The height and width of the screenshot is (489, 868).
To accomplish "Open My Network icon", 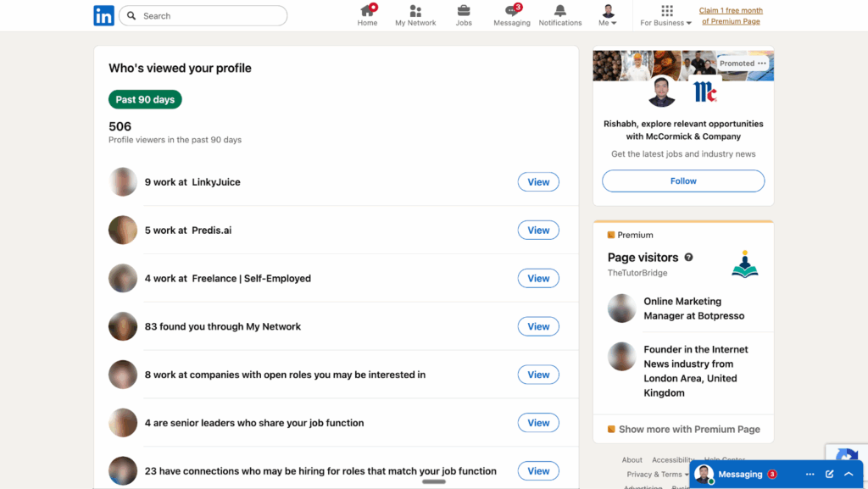I will [415, 11].
